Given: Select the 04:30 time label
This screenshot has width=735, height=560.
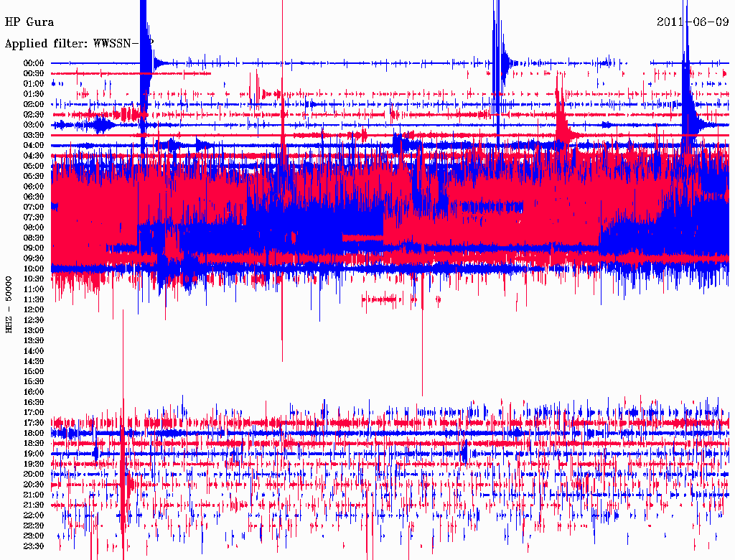Looking at the screenshot, I should click(x=34, y=156).
